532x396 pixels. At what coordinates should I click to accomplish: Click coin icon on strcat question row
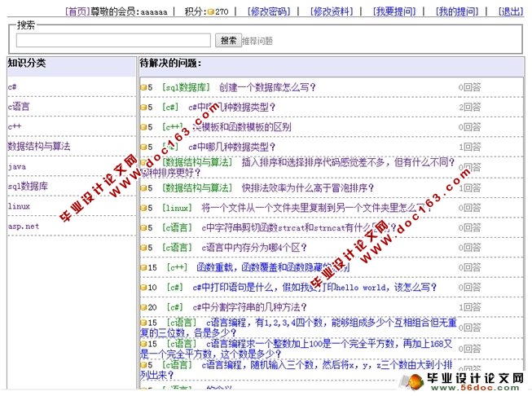tap(143, 227)
